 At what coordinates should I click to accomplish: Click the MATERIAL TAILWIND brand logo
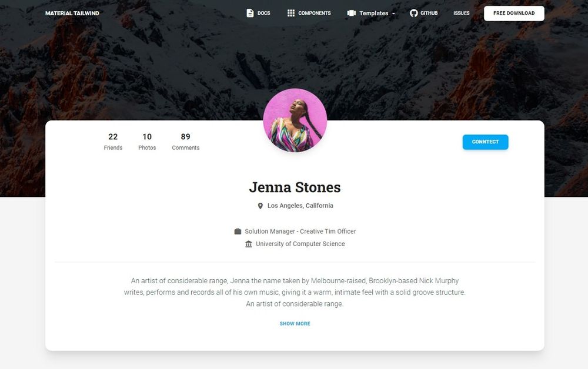[x=72, y=13]
